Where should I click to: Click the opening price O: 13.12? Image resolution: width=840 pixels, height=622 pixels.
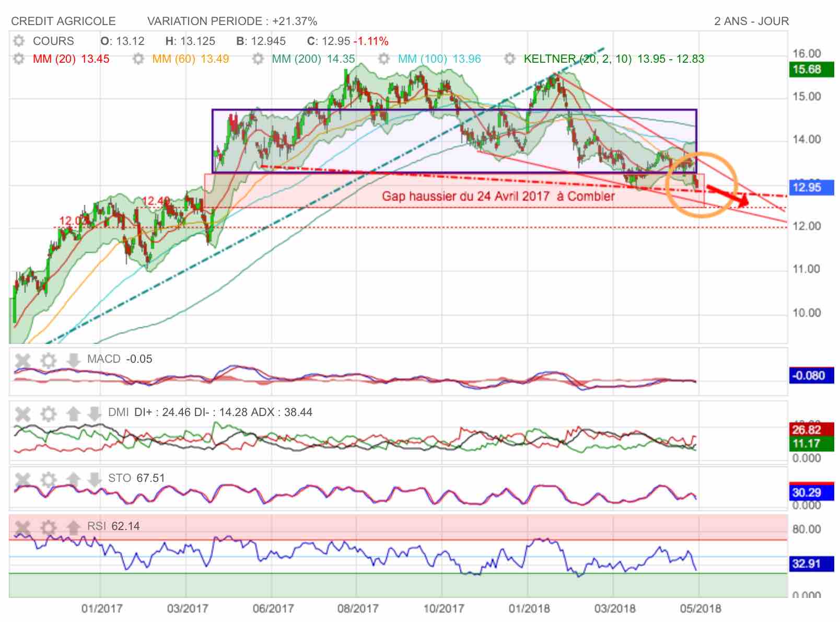tap(122, 41)
